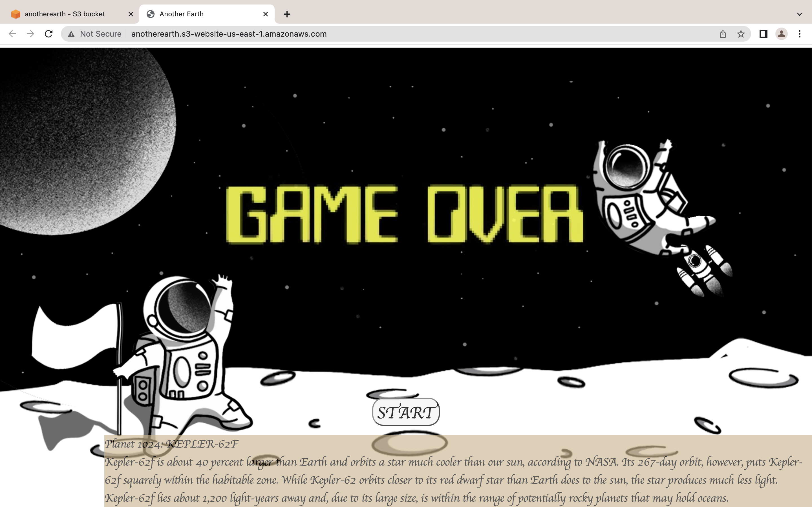Open a new tab with plus

tap(287, 14)
